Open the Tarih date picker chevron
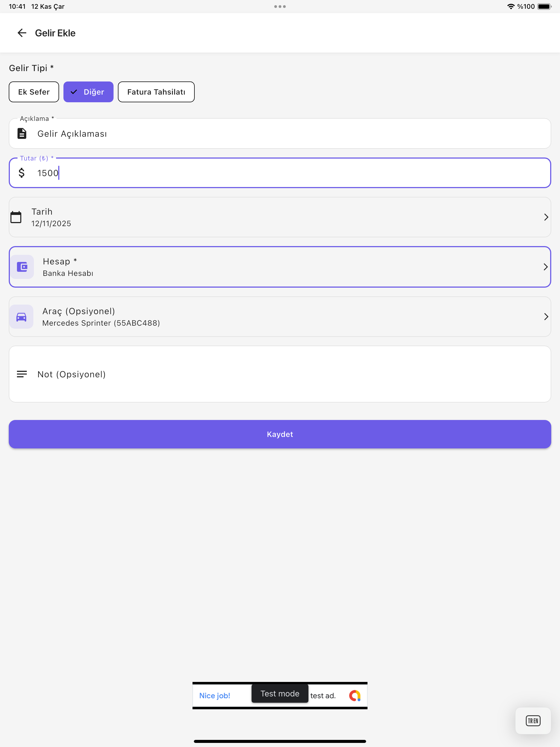The width and height of the screenshot is (560, 747). (546, 217)
